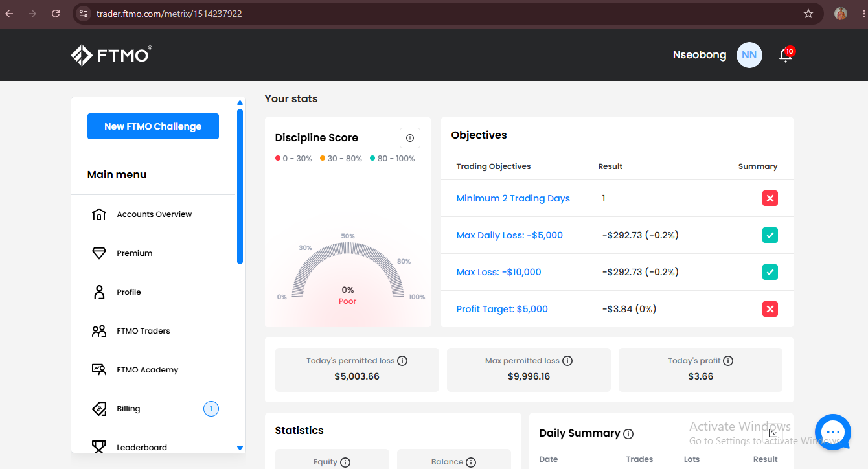868x469 pixels.
Task: Click the address bar URL field
Action: (x=447, y=14)
